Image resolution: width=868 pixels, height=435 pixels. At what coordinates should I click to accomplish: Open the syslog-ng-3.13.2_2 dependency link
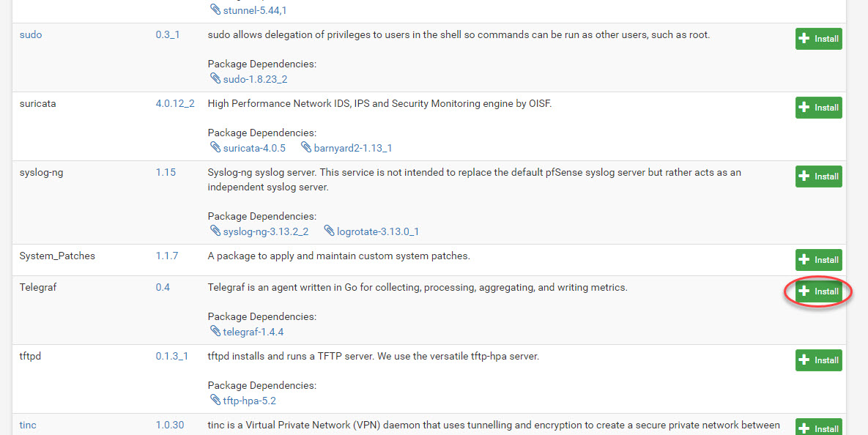[x=266, y=232]
